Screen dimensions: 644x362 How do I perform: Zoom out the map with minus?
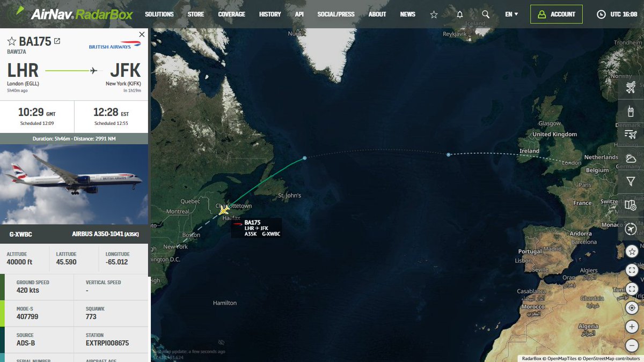(632, 345)
